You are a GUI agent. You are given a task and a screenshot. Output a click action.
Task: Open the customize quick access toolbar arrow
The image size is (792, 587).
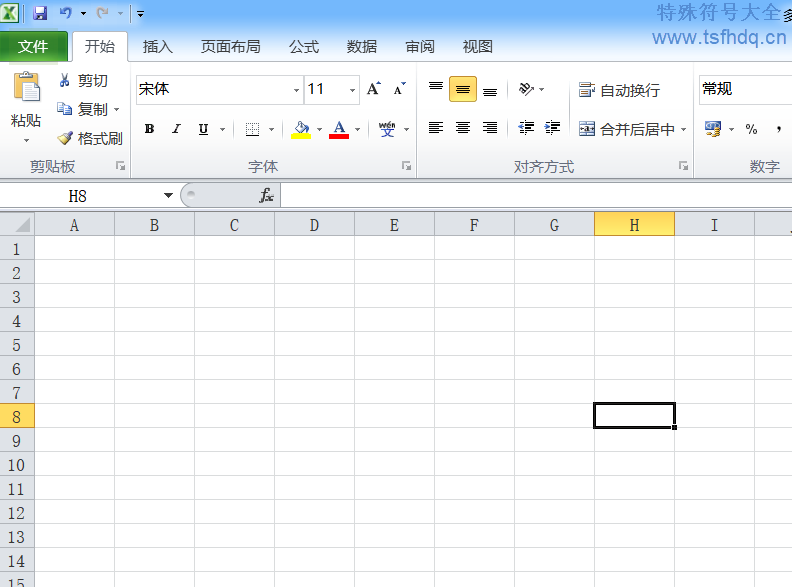pyautogui.click(x=140, y=14)
